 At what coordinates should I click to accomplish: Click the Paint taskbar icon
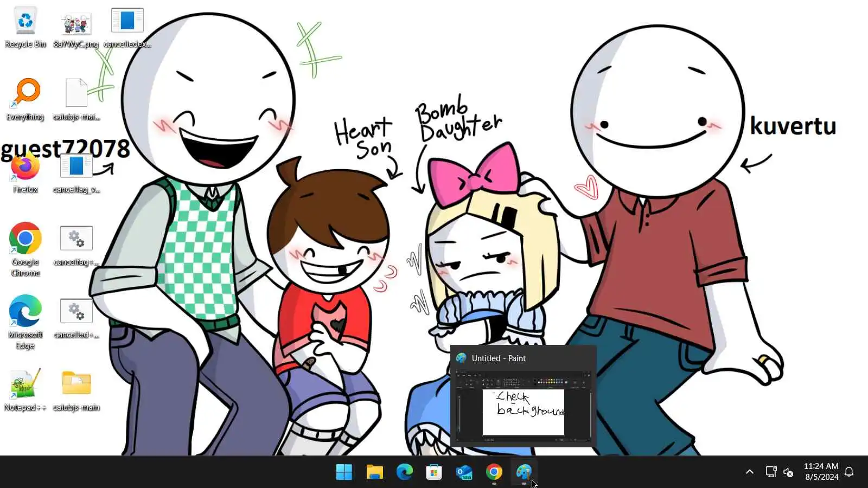[x=524, y=472]
